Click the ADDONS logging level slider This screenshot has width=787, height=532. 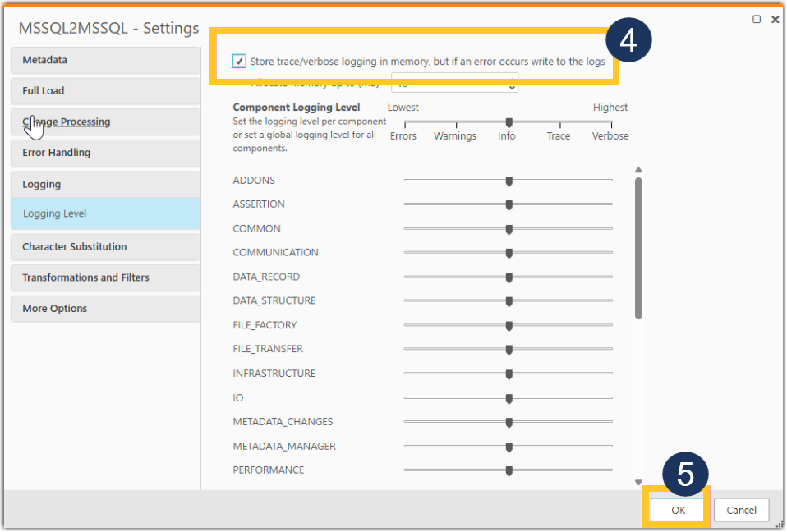click(x=509, y=180)
